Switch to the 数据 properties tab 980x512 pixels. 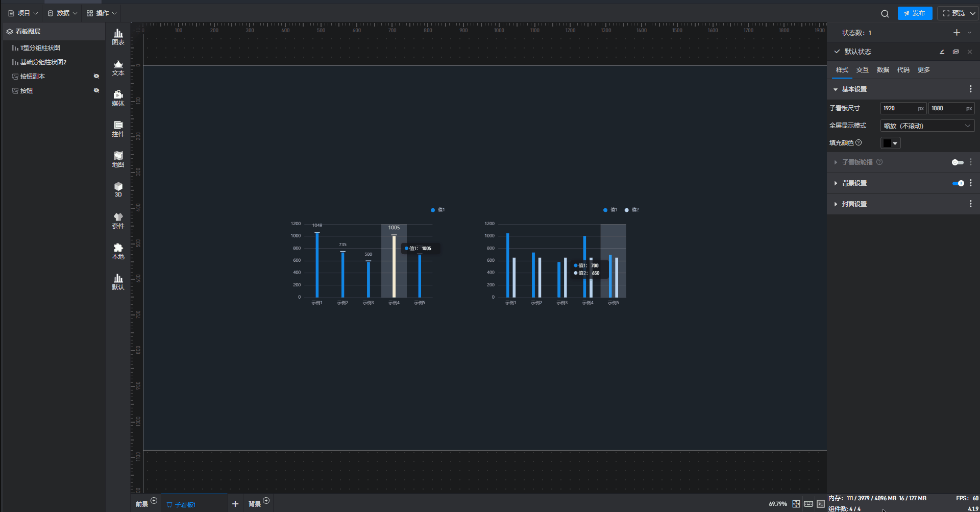pos(883,70)
